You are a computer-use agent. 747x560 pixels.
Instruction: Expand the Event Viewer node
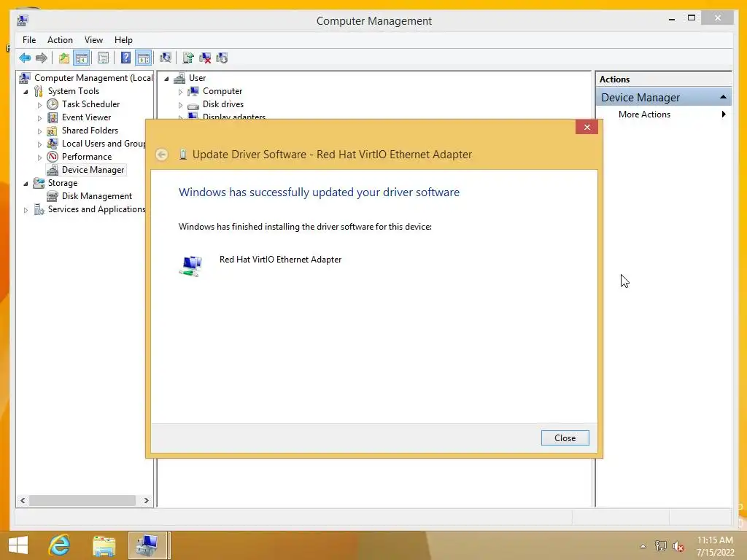39,117
